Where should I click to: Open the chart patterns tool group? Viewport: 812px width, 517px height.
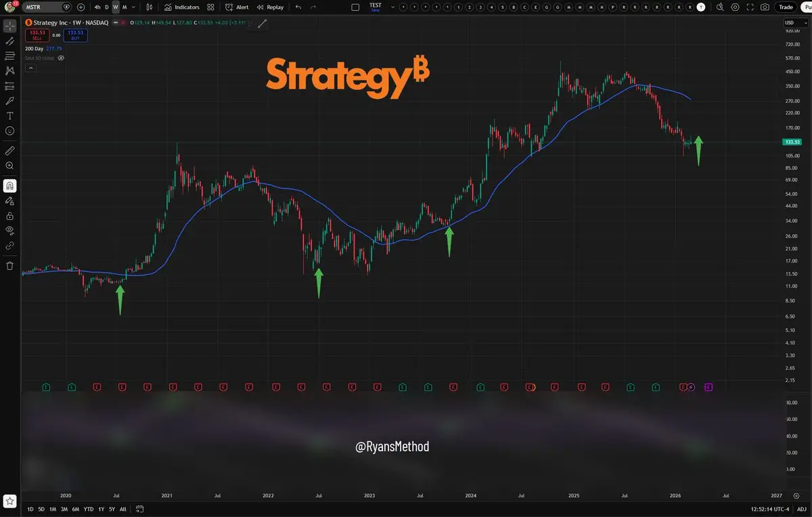tap(10, 70)
